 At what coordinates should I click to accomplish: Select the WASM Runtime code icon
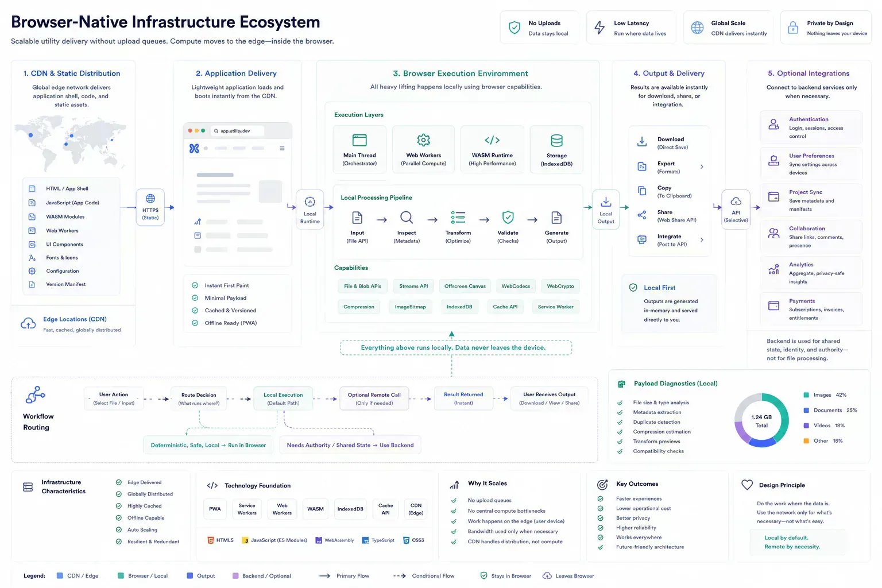click(x=492, y=140)
